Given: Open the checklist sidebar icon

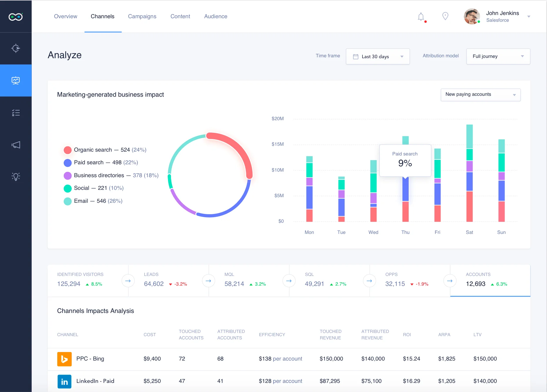Looking at the screenshot, I should 16,113.
